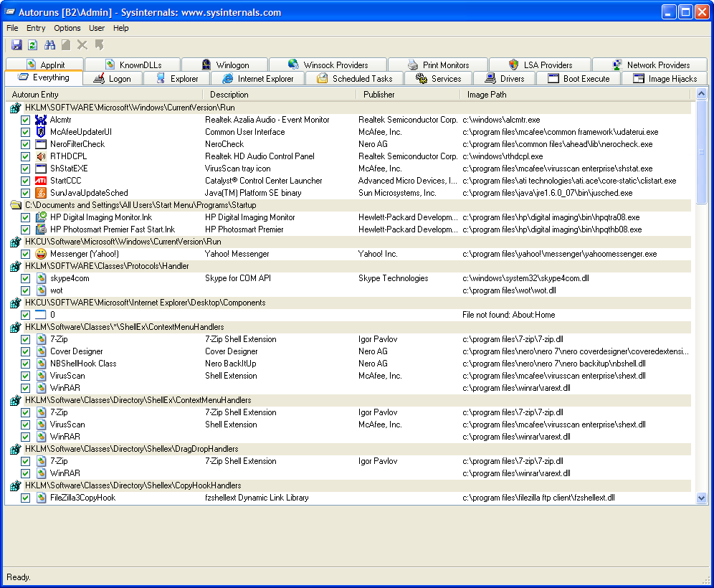Click the Messenger (Yahoo!) smiley icon
This screenshot has height=588, width=714.
[41, 254]
